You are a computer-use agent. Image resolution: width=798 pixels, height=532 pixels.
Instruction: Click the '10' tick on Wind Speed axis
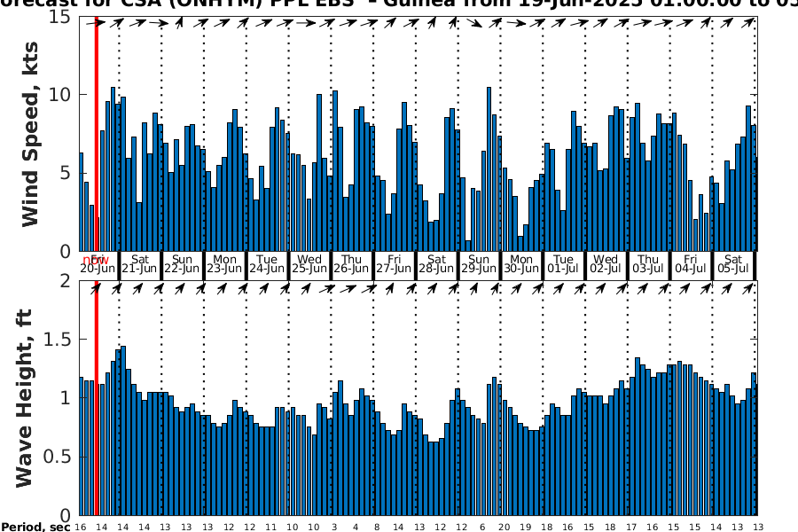(x=59, y=95)
